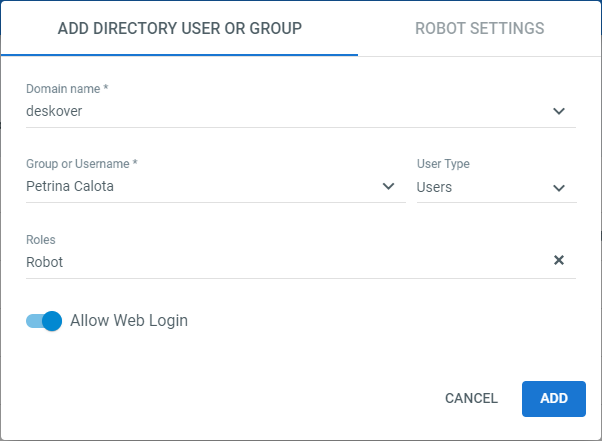Clear the Robot role with the X icon
This screenshot has width=602, height=441.
[x=559, y=260]
